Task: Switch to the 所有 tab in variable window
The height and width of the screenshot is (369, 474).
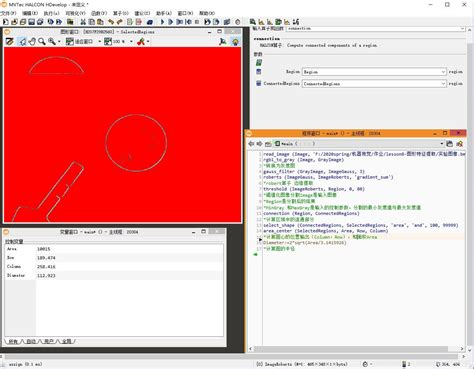Action: point(13,341)
